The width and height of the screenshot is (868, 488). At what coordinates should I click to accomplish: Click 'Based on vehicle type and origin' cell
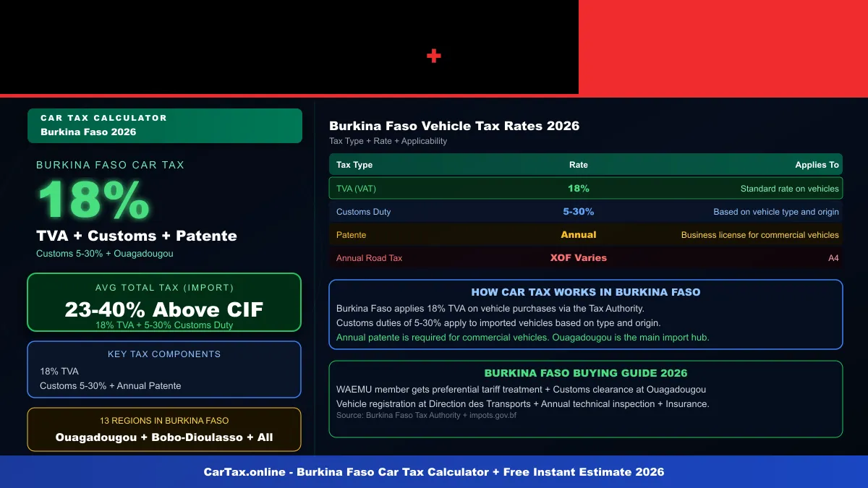pos(776,212)
